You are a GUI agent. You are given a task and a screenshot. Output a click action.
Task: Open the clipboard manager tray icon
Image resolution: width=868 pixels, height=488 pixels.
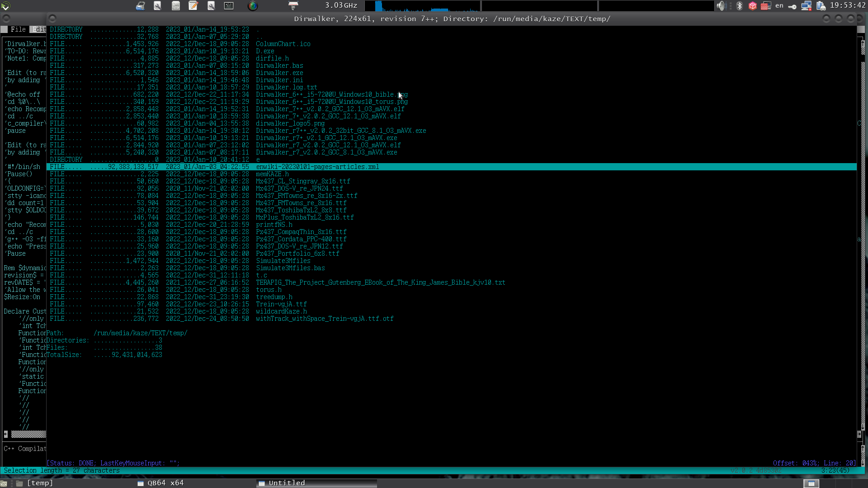(x=821, y=6)
